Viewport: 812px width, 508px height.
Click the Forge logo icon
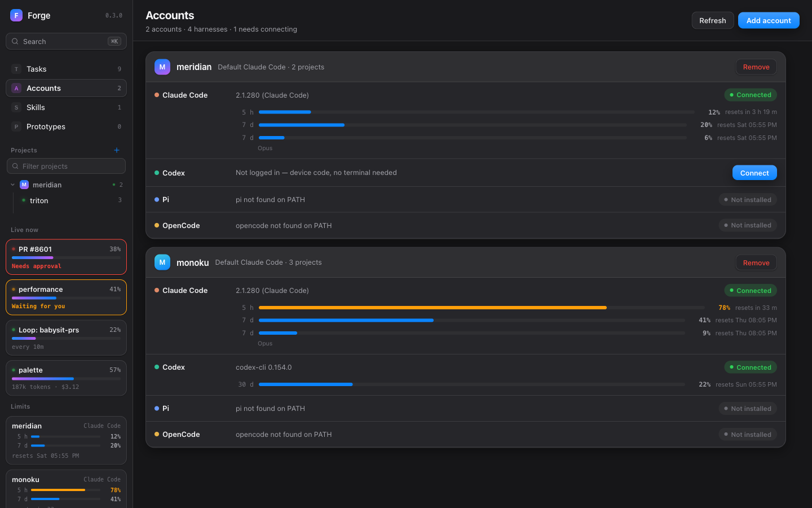point(16,15)
